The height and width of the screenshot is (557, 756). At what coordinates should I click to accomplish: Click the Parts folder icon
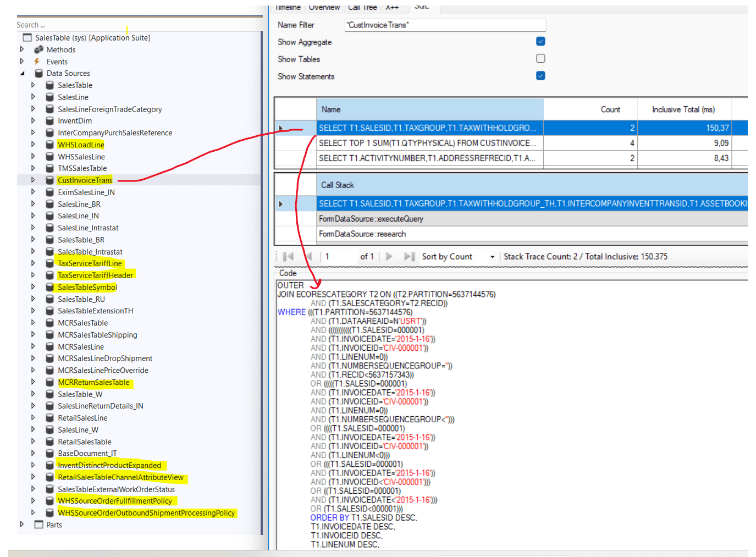pos(38,525)
